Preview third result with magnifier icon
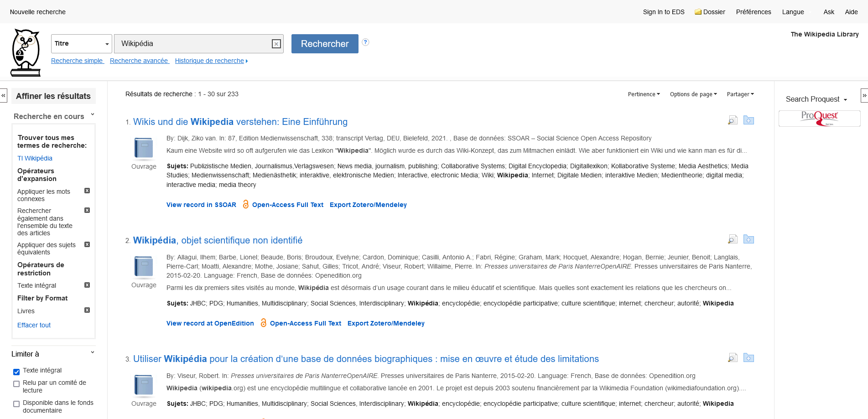The height and width of the screenshot is (419, 868). (733, 358)
